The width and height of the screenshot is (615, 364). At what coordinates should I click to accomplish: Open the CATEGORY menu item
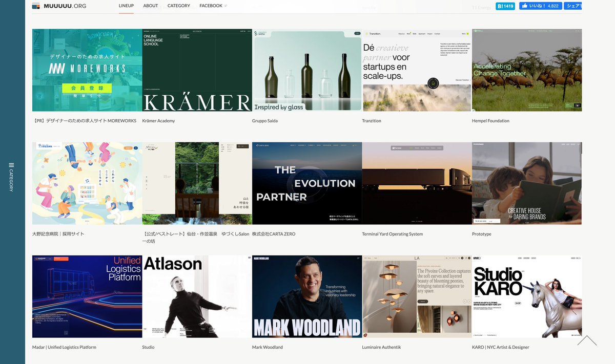[179, 6]
